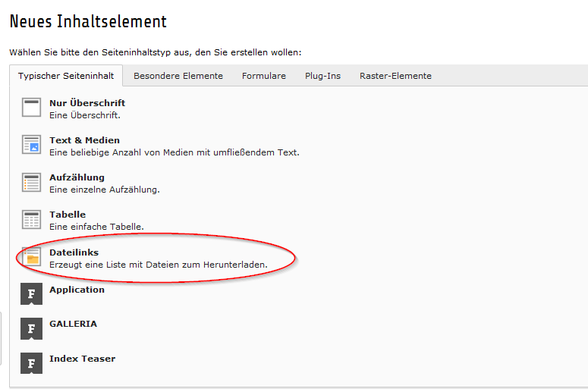Choose the Application content element title
This screenshot has height=392, width=588.
77,290
